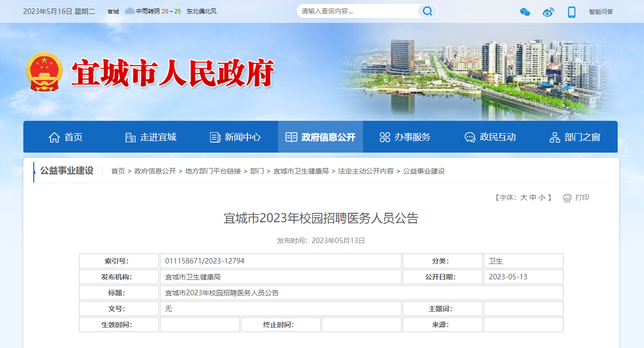Open 新闻中心 navigation menu

click(x=235, y=137)
